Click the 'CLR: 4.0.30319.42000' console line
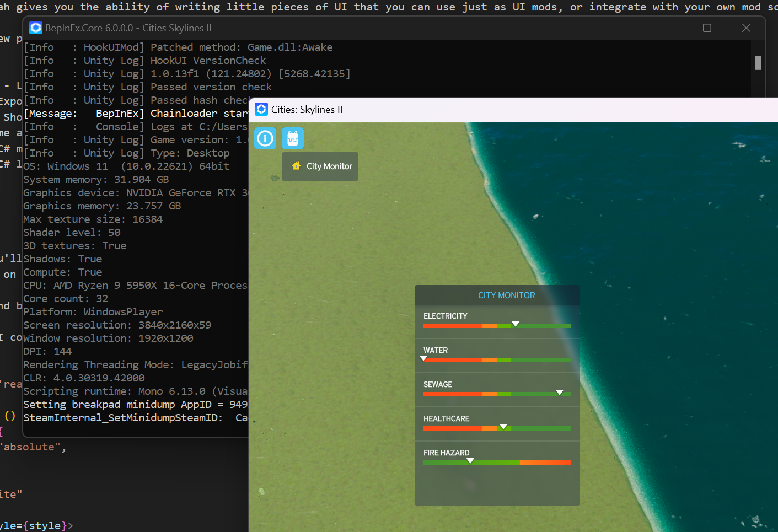The width and height of the screenshot is (778, 532). pyautogui.click(x=84, y=378)
